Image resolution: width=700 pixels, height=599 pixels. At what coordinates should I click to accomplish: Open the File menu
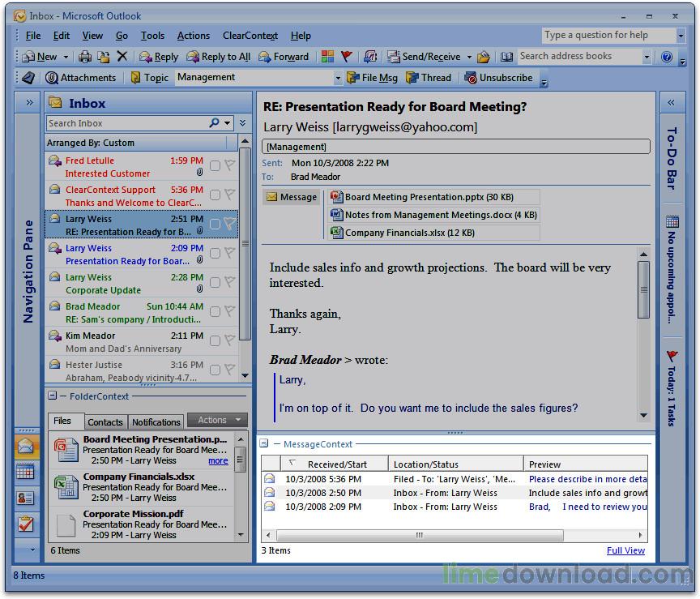(x=33, y=36)
